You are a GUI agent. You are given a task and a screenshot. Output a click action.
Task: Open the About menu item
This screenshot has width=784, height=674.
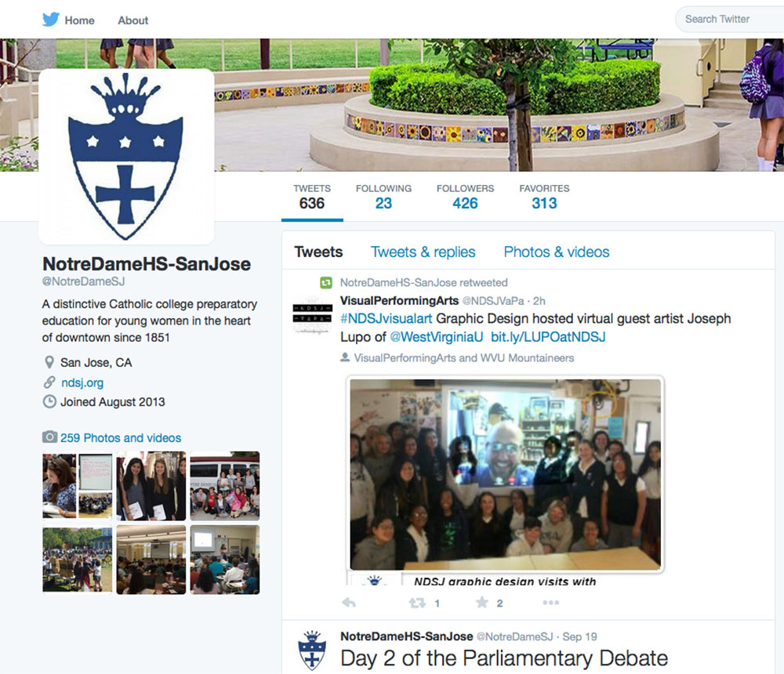coord(133,20)
